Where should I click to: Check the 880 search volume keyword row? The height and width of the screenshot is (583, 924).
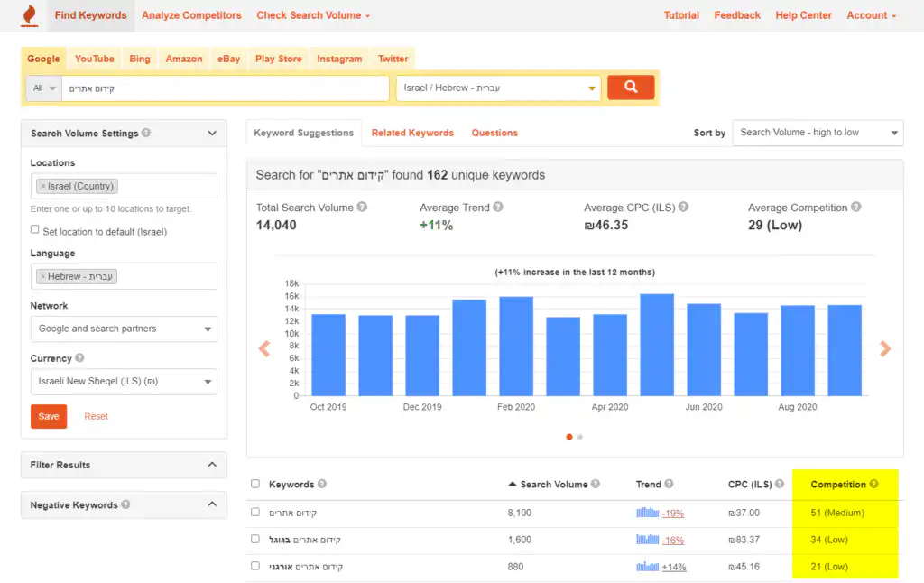click(255, 567)
